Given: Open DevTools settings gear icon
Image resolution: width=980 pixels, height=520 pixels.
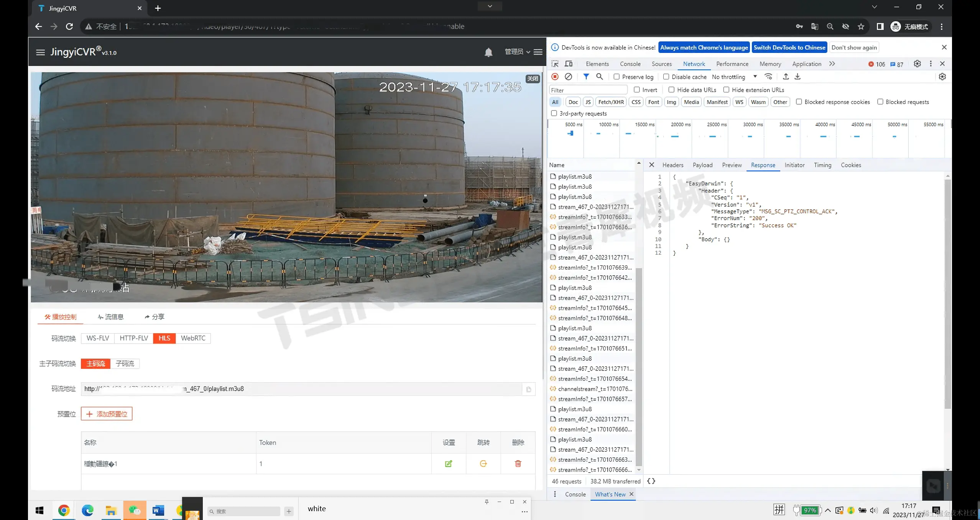Looking at the screenshot, I should (917, 64).
